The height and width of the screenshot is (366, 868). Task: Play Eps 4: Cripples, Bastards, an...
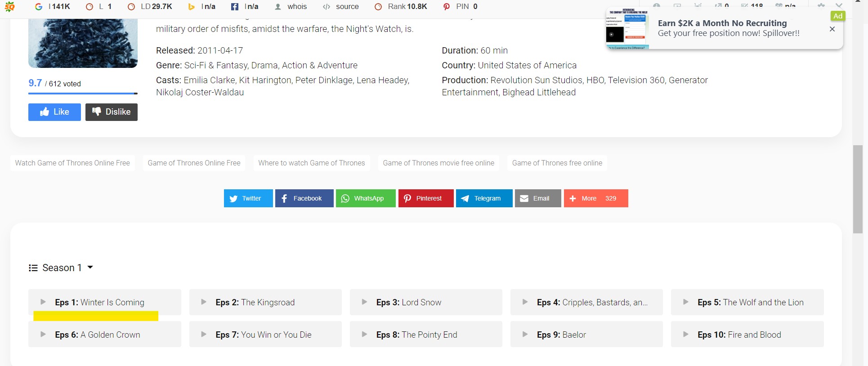coord(586,302)
